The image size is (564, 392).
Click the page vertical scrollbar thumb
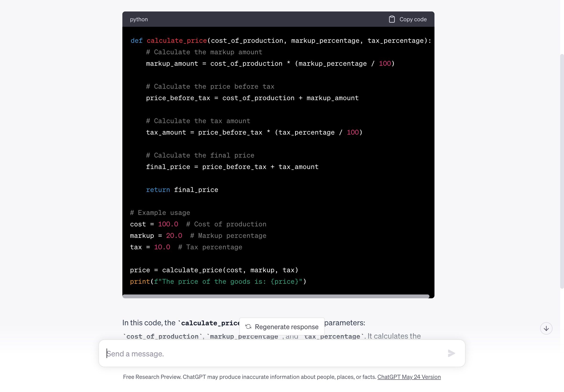562,171
